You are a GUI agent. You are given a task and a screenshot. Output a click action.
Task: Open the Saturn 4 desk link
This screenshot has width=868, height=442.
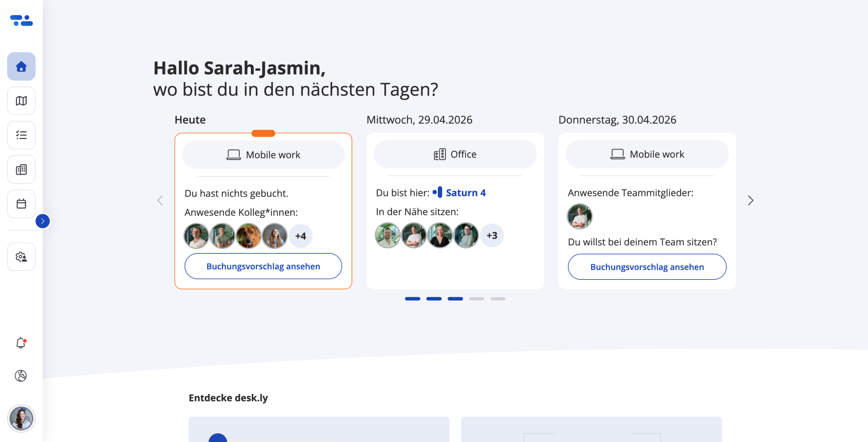tap(465, 193)
